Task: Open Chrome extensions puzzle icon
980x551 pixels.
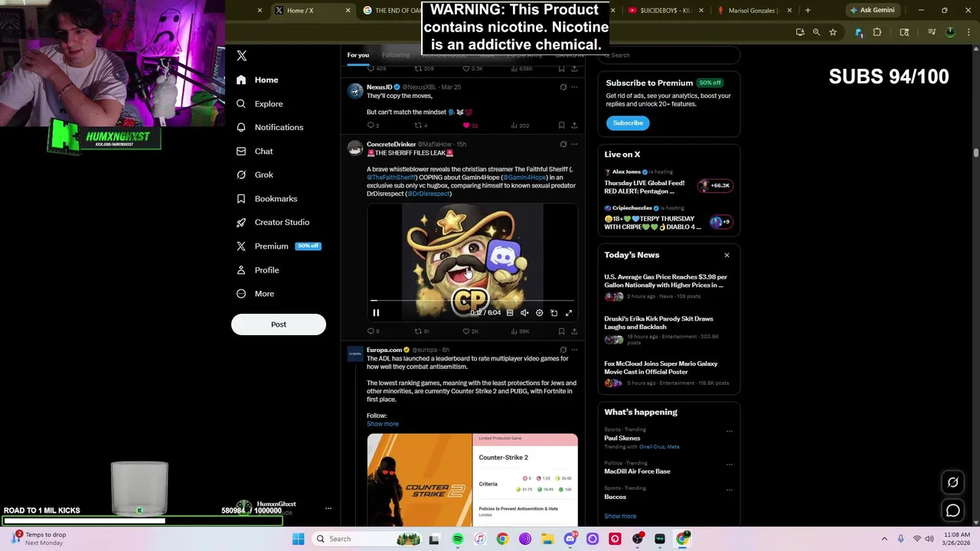Action: (x=877, y=32)
